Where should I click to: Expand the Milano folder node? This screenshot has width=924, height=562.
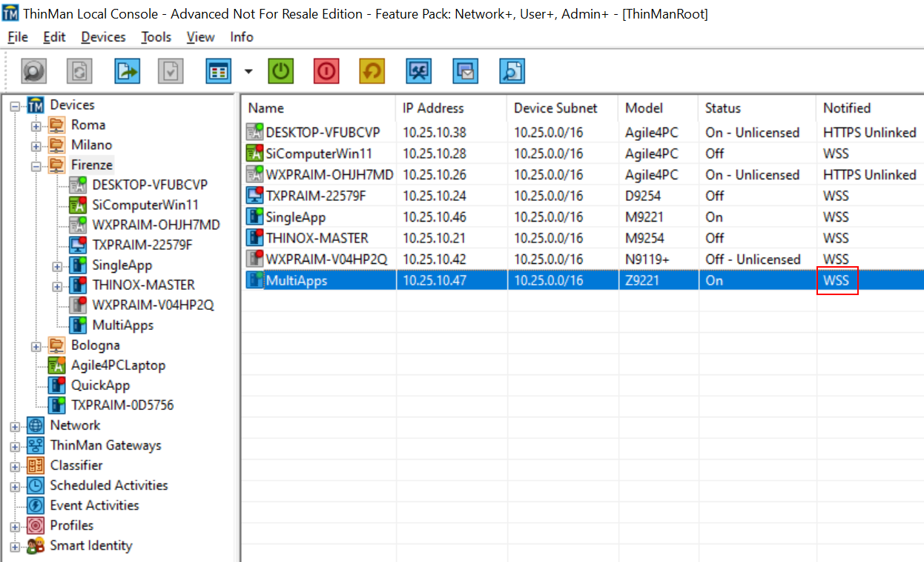tap(36, 146)
